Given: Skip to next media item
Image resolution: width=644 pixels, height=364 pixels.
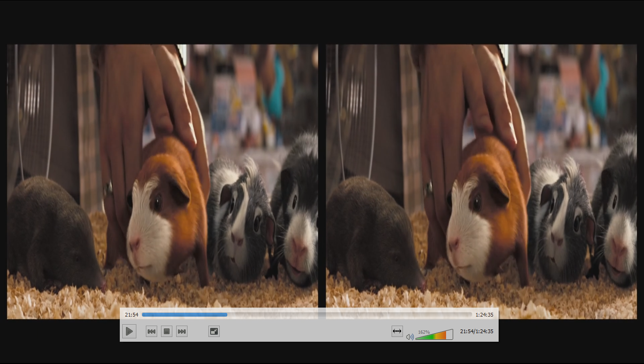Looking at the screenshot, I should coord(182,331).
